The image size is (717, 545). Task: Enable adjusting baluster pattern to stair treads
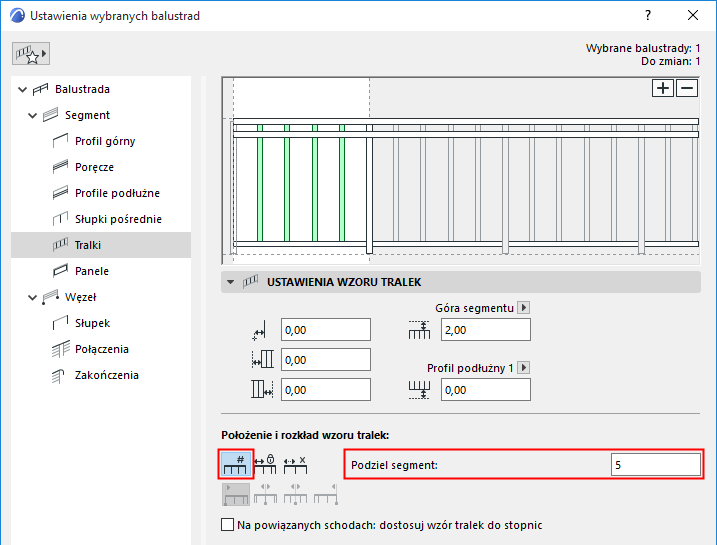(227, 524)
